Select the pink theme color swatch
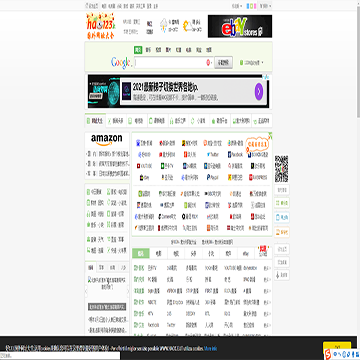 255,6
